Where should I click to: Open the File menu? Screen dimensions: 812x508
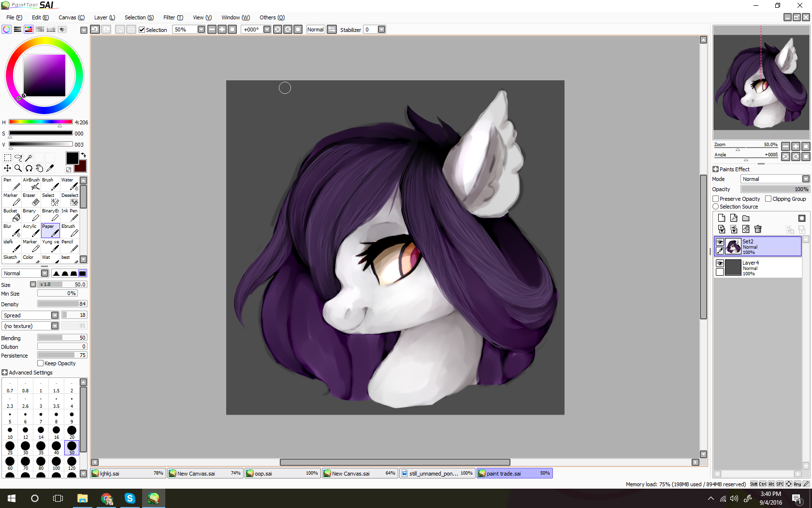[14, 17]
